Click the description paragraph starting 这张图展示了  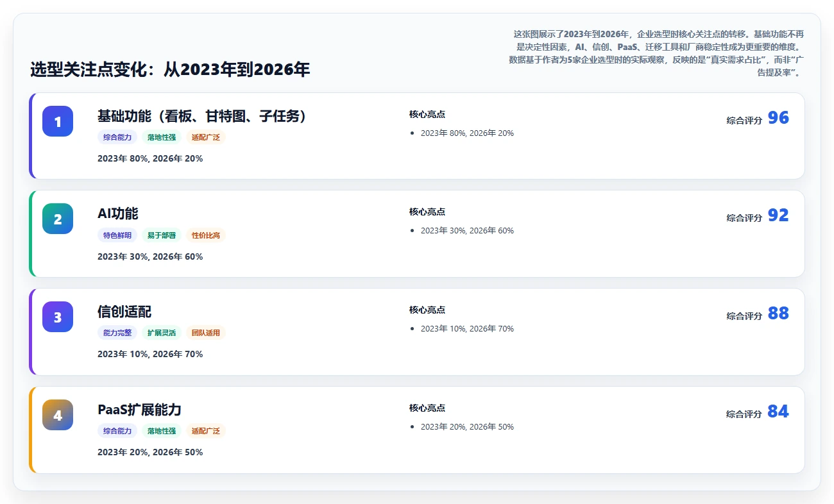click(655, 53)
